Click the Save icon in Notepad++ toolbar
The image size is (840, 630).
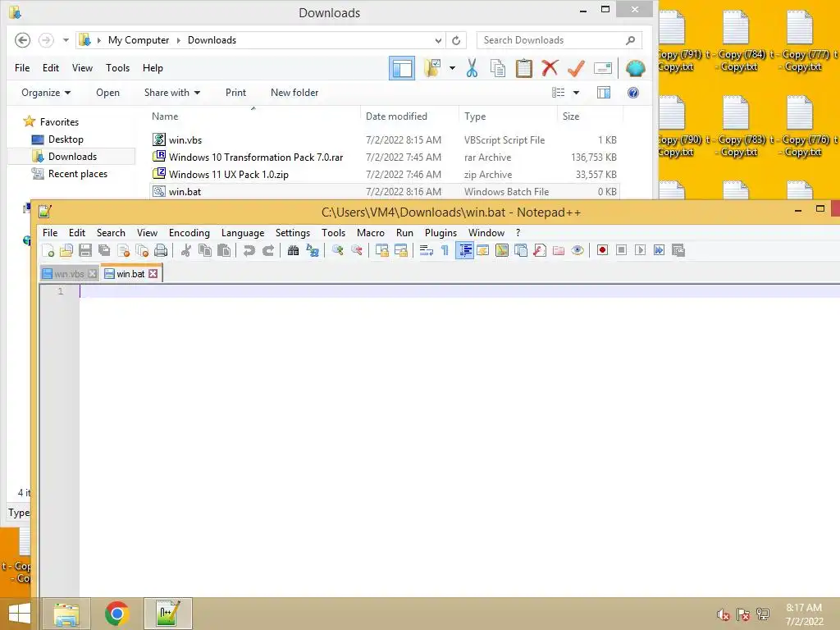point(85,250)
